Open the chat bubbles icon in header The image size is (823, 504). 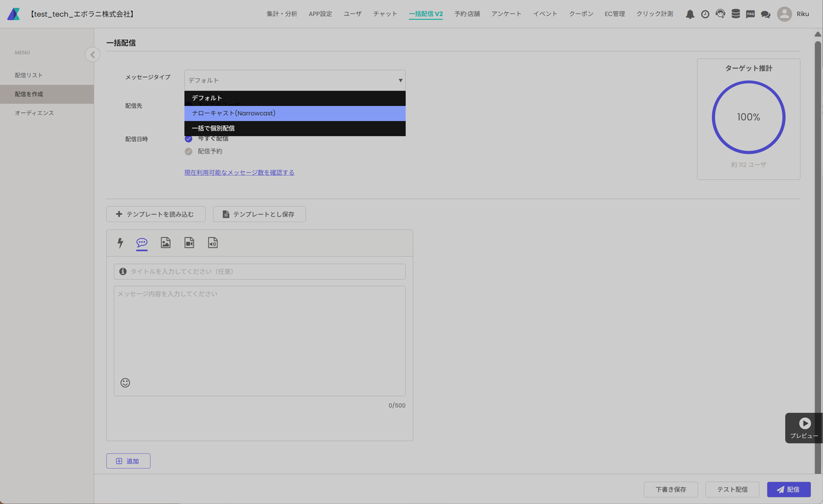tap(765, 14)
